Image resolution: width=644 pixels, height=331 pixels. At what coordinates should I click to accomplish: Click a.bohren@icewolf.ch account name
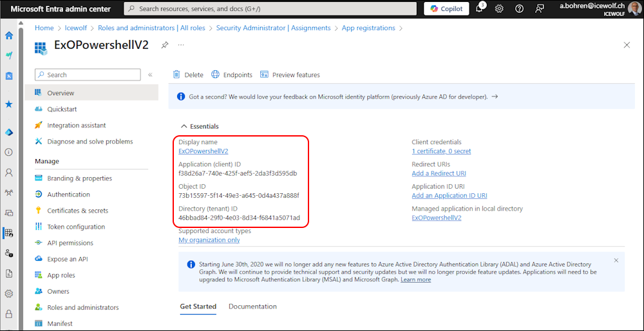click(592, 6)
